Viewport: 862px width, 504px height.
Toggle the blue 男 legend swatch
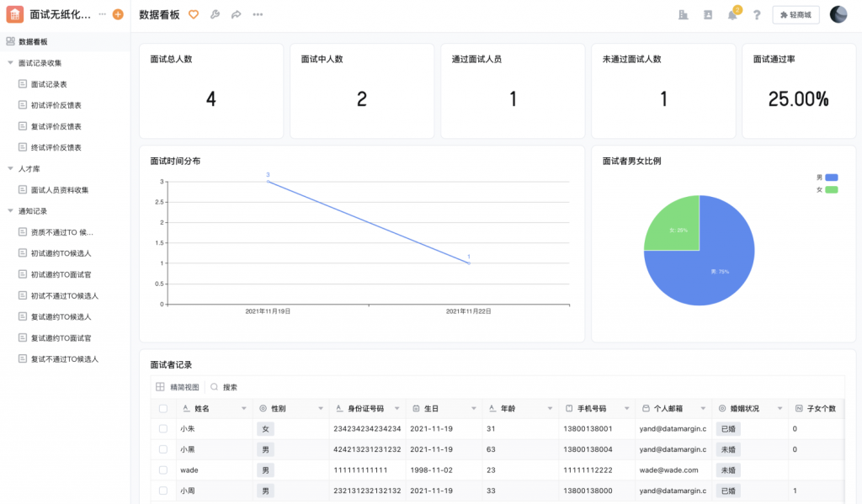coord(832,178)
